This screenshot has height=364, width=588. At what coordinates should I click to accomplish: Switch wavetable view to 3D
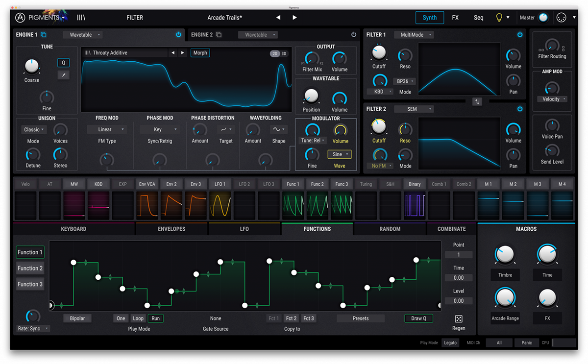tap(284, 53)
